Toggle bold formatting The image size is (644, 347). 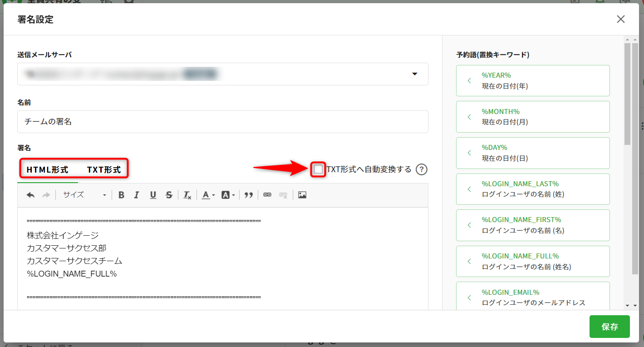point(121,195)
